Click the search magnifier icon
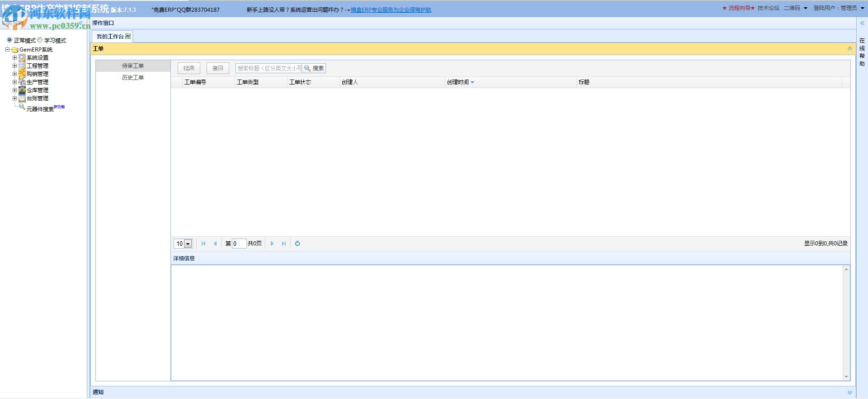Viewport: 868px width, 399px height. (x=307, y=68)
